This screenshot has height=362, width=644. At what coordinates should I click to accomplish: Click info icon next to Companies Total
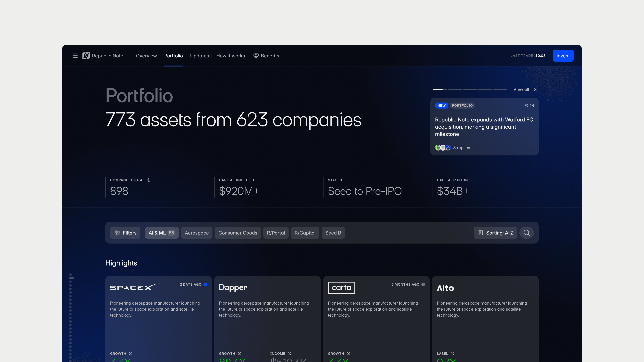coord(149,180)
